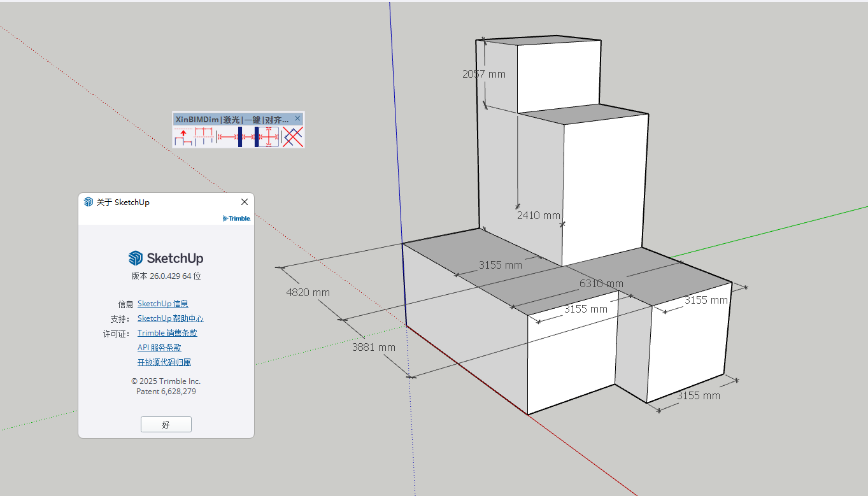
Task: Open the SketchUp 帮助中心 link
Action: [170, 318]
